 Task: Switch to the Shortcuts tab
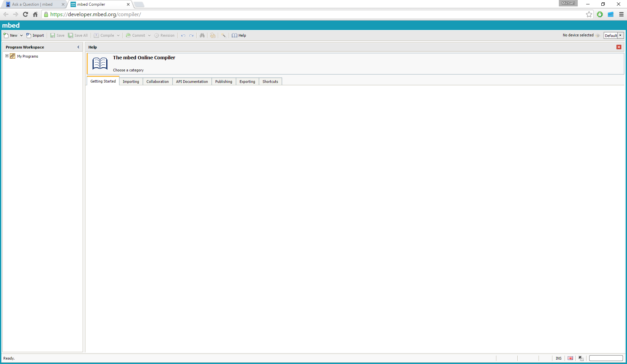[x=270, y=82]
